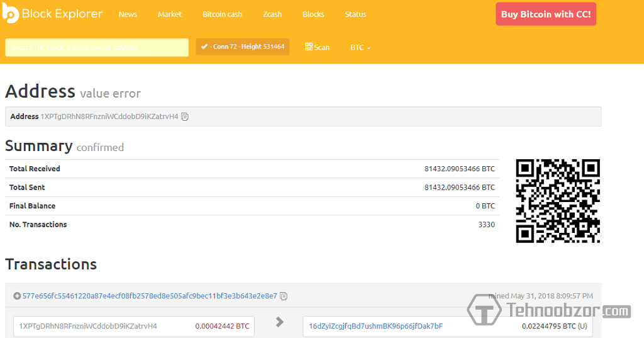Select No. Transactions value 3330
The image size is (644, 338).
click(x=486, y=225)
